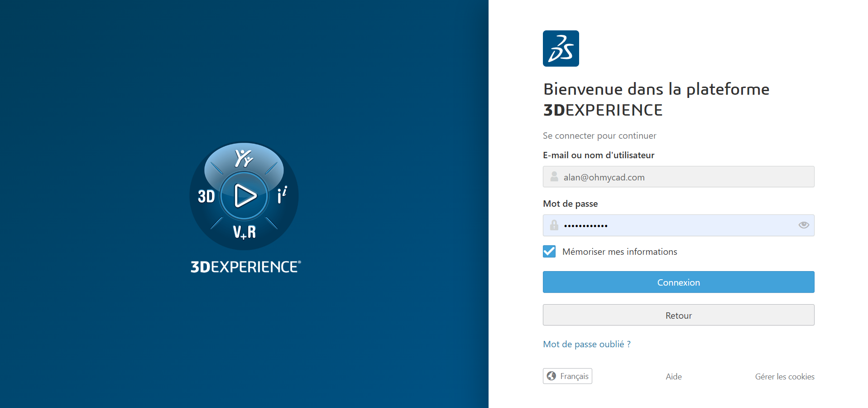The image size is (868, 408).
Task: Click the Se connecter pour continuer text
Action: point(599,136)
